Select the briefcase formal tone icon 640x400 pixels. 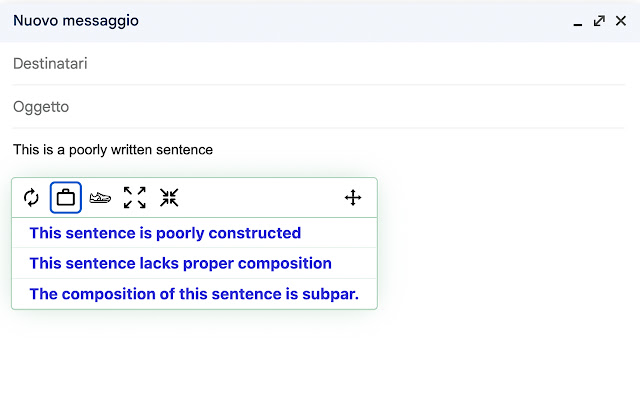[66, 198]
